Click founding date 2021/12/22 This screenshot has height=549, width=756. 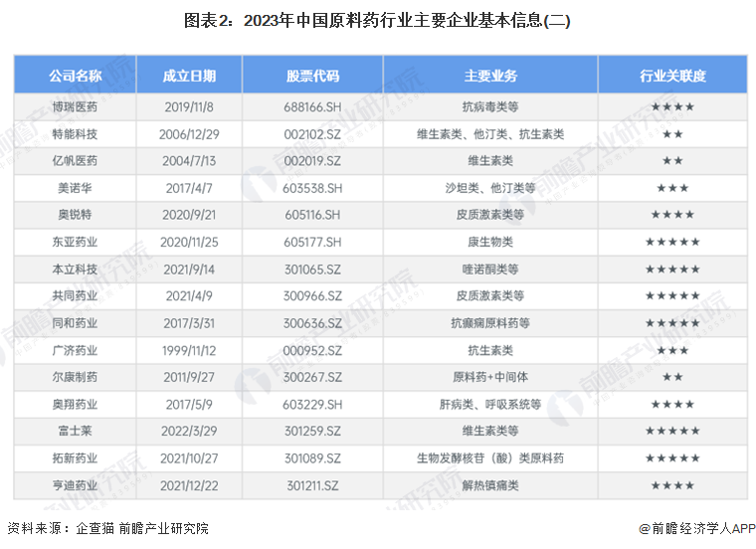click(x=189, y=485)
